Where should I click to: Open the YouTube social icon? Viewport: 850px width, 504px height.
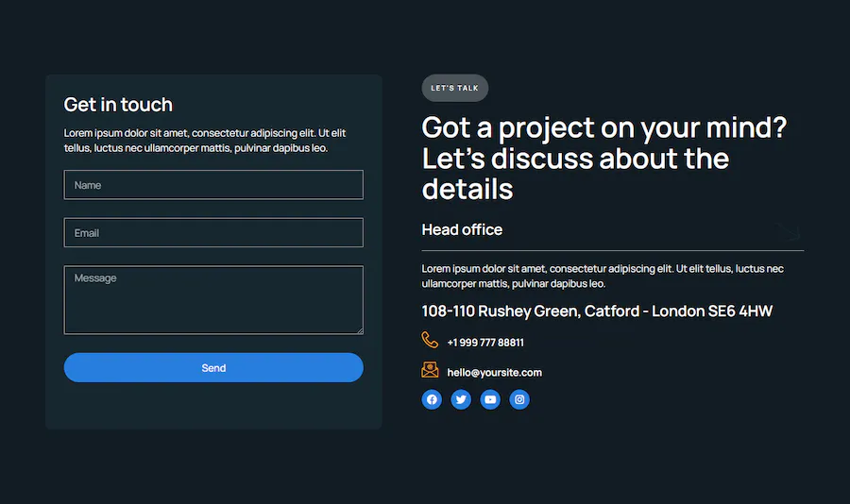click(490, 399)
